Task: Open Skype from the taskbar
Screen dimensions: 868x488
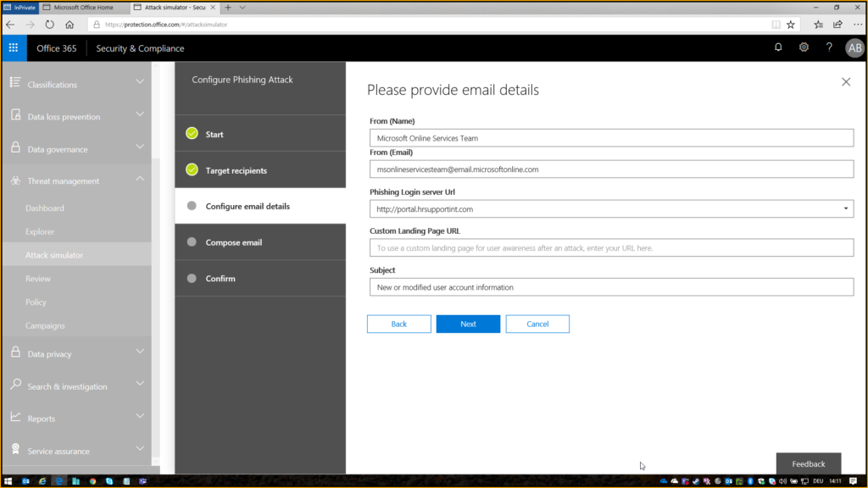Action: 109,481
